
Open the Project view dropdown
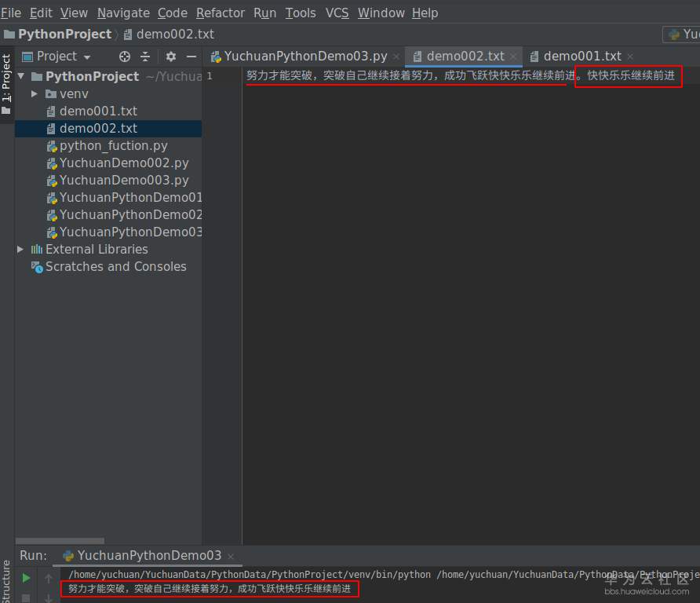click(x=57, y=57)
